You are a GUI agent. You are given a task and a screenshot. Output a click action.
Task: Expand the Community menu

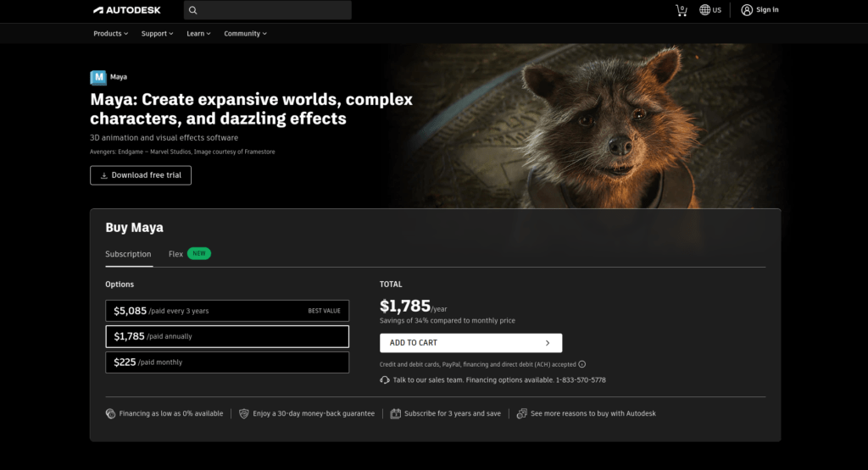click(245, 34)
